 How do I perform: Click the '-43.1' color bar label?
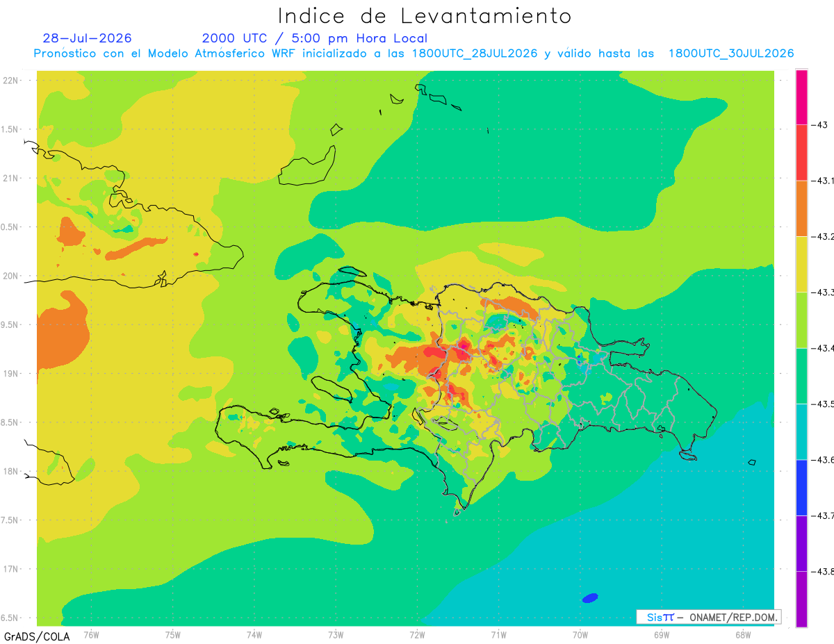[823, 181]
